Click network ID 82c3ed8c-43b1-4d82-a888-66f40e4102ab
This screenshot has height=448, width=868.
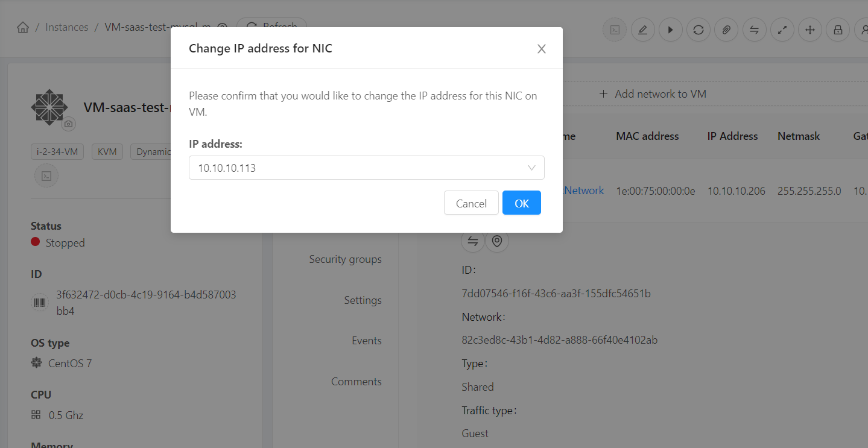point(560,340)
